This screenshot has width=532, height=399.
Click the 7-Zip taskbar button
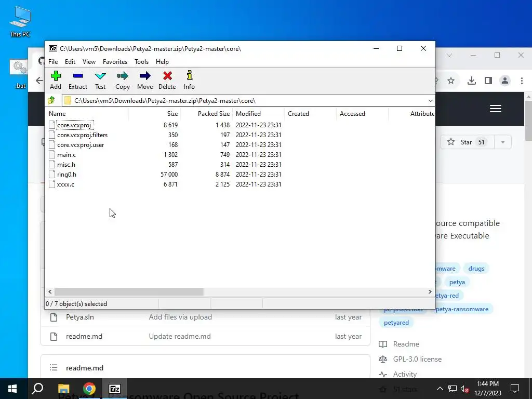pyautogui.click(x=115, y=389)
